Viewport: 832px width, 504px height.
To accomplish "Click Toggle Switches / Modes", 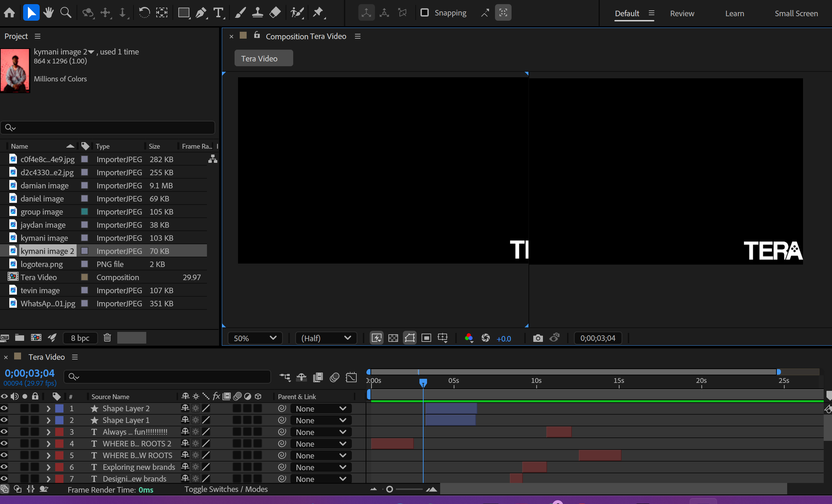I will coord(226,489).
